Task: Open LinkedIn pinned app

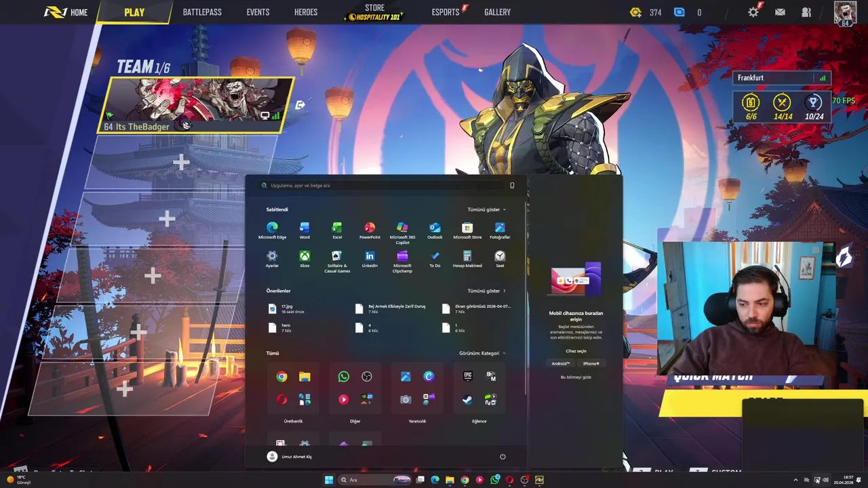Action: 370,259
